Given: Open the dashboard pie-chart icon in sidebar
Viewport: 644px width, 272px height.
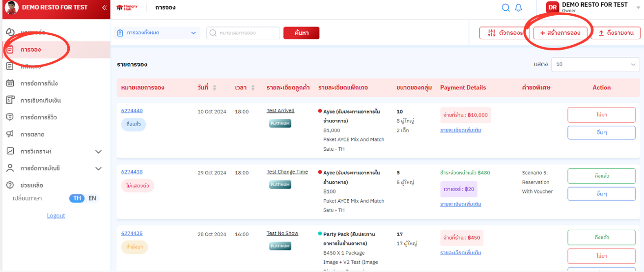Looking at the screenshot, I should point(10,32).
